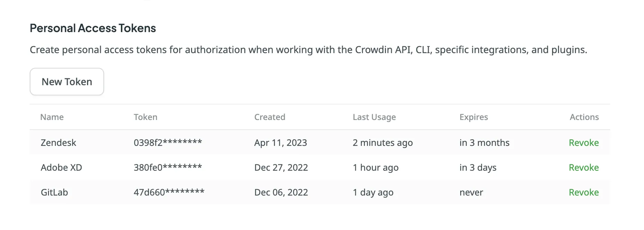Viewport: 644px width, 230px height.
Task: Select the GitLab token name
Action: tap(54, 192)
